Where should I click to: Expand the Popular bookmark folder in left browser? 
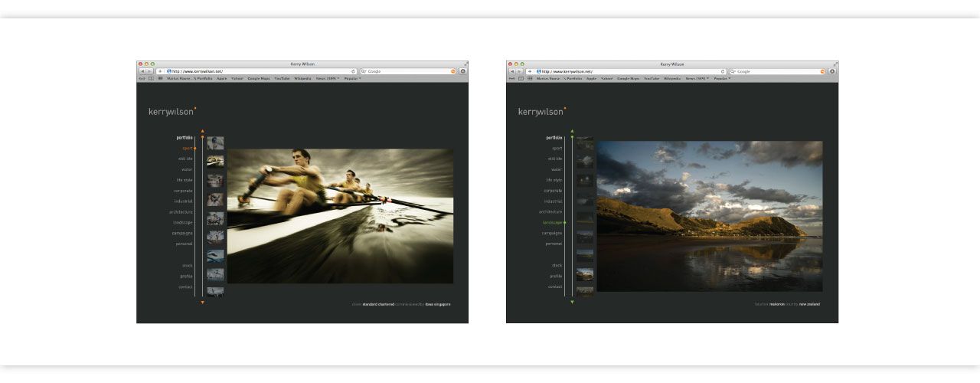pos(352,78)
